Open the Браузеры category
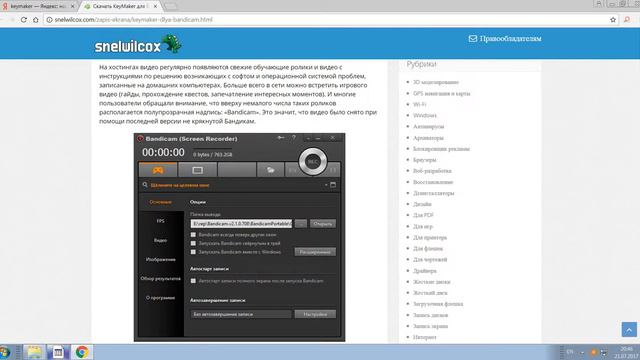640x360 pixels. point(424,160)
